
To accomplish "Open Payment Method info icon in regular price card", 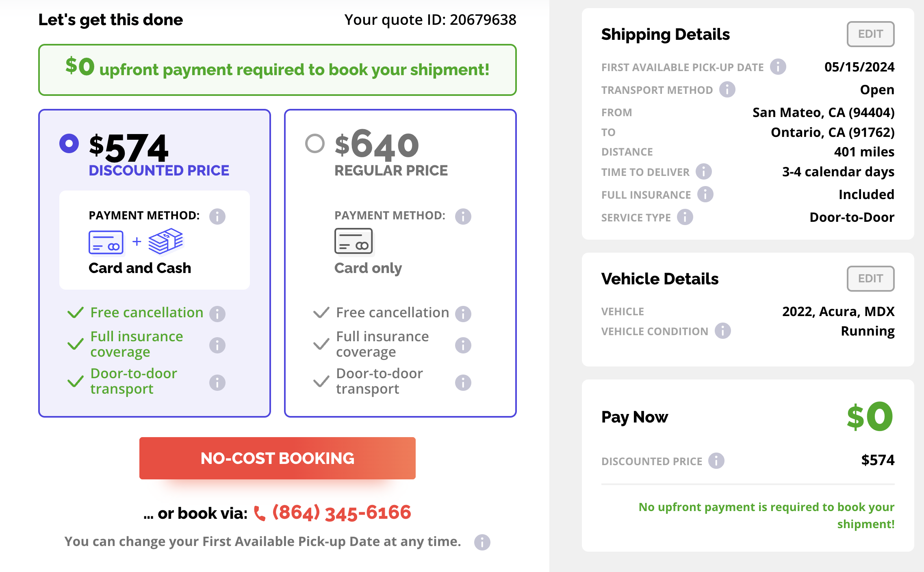I will 463,217.
